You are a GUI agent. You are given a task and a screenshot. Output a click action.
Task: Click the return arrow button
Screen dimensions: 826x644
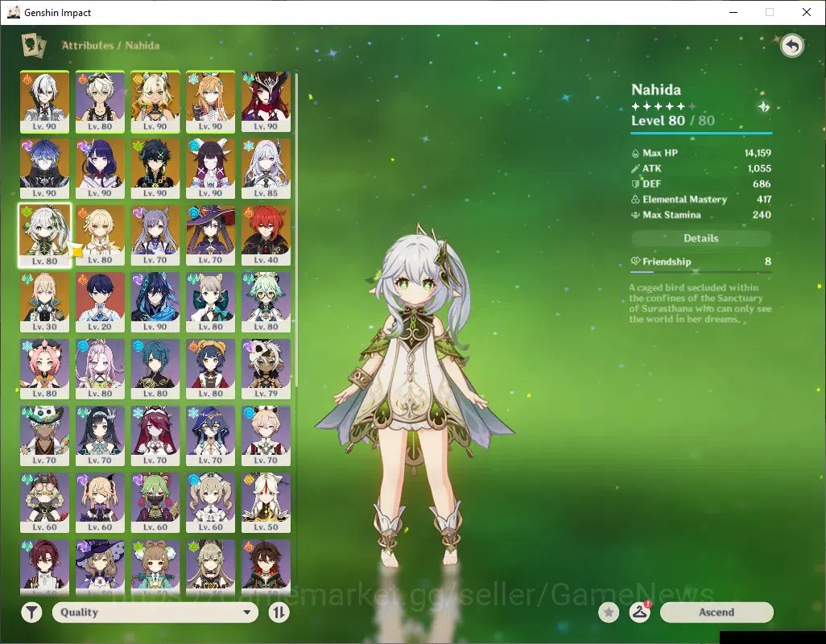(x=791, y=47)
